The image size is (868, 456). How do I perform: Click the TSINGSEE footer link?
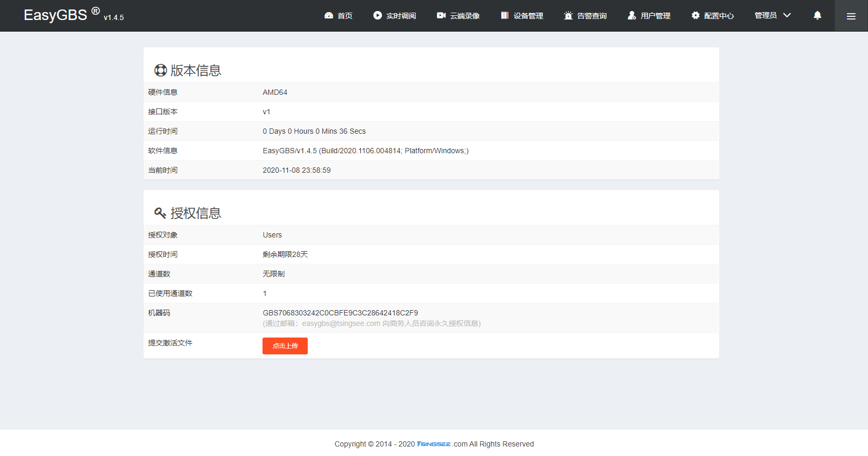click(433, 444)
